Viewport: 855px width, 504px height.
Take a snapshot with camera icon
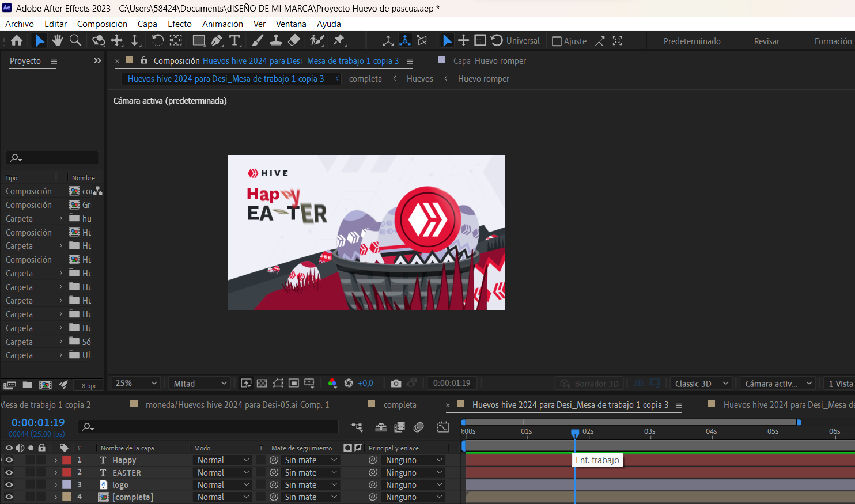[x=396, y=384]
